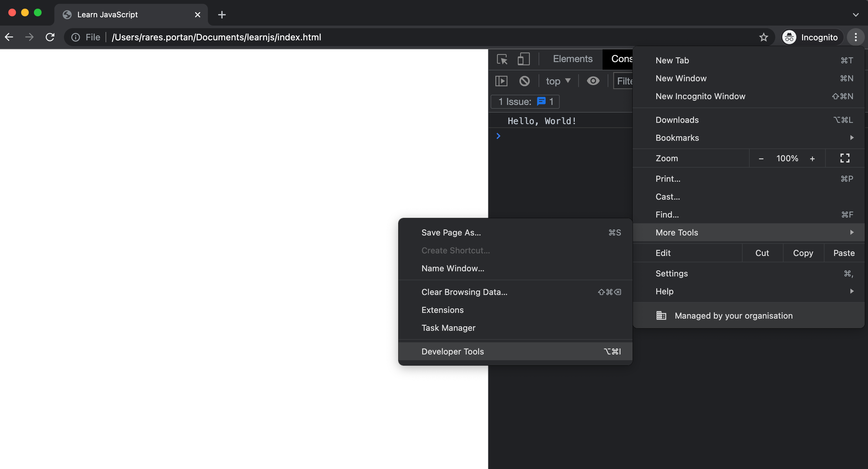Clear the console output
Viewport: 868px width, 469px height.
pos(524,81)
